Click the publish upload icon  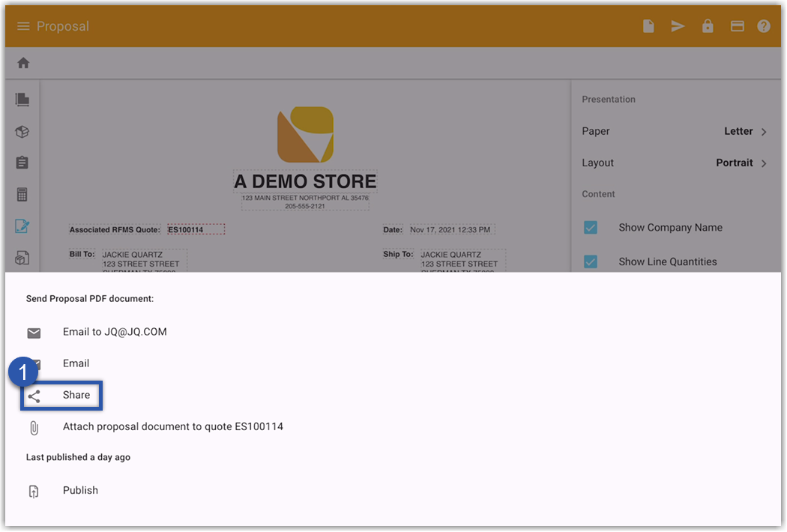pyautogui.click(x=34, y=492)
